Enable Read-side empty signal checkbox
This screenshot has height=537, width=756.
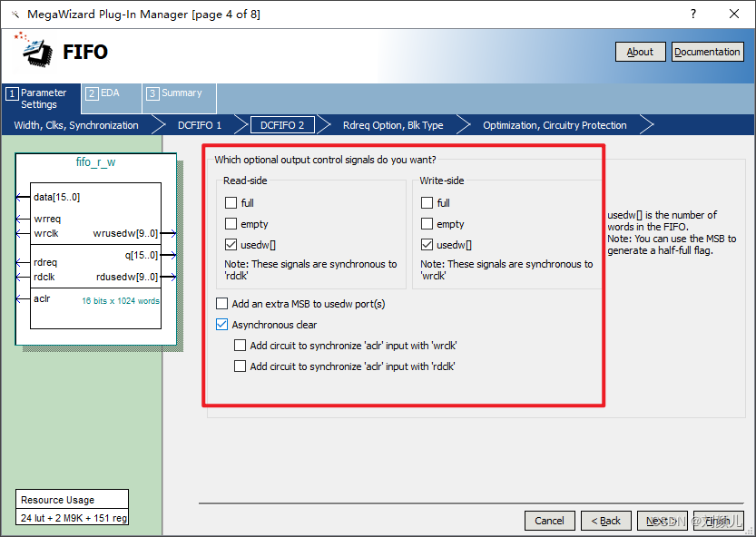click(231, 224)
